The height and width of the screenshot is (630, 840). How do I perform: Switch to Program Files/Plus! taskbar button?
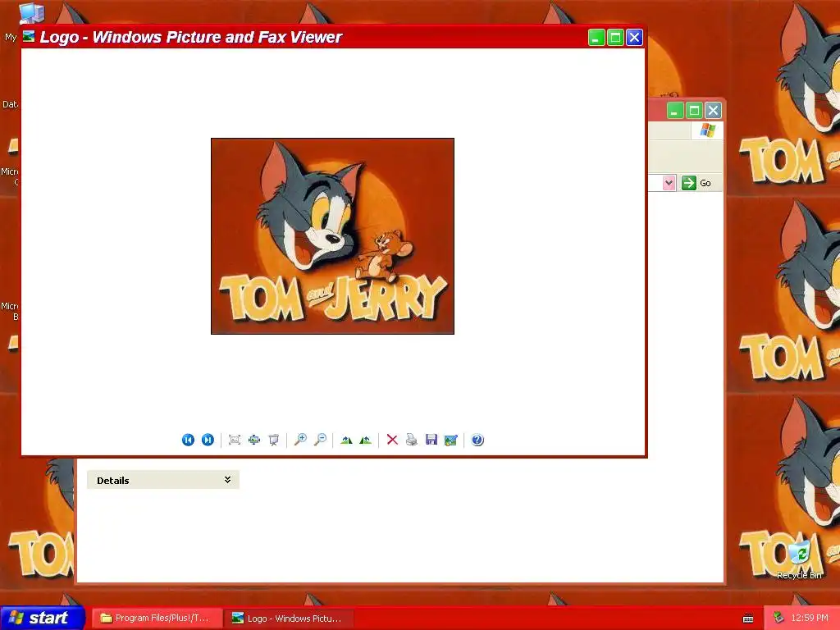tap(157, 619)
